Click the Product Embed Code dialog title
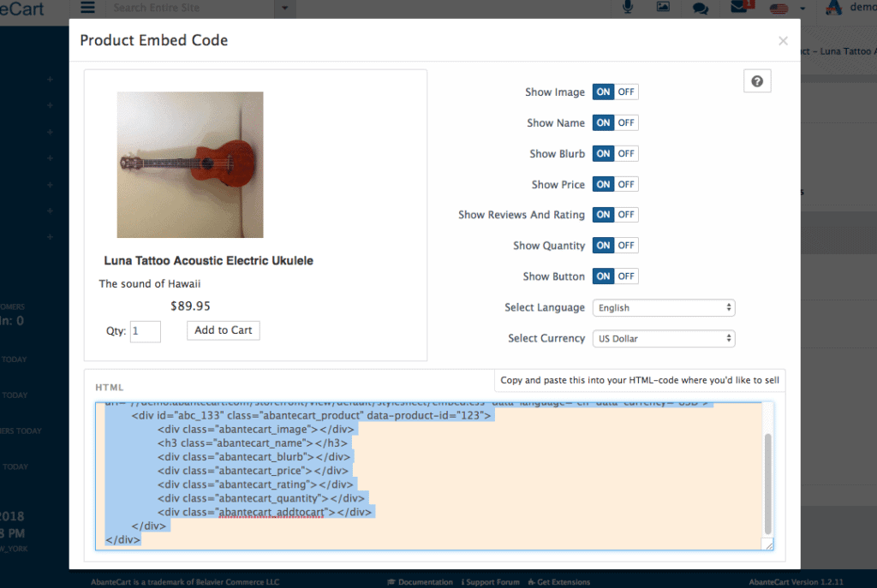This screenshot has height=588, width=877. (154, 40)
